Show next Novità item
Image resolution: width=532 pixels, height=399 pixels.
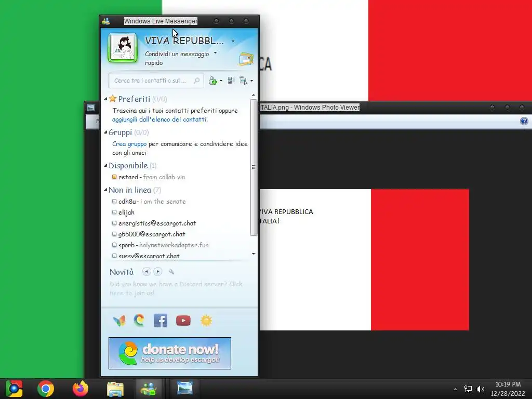[x=158, y=271]
